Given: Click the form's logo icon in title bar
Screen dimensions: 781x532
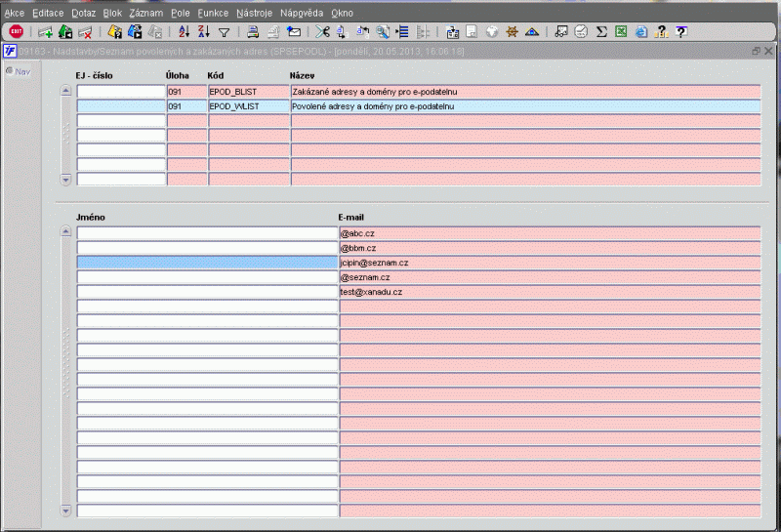Looking at the screenshot, I should coord(10,51).
